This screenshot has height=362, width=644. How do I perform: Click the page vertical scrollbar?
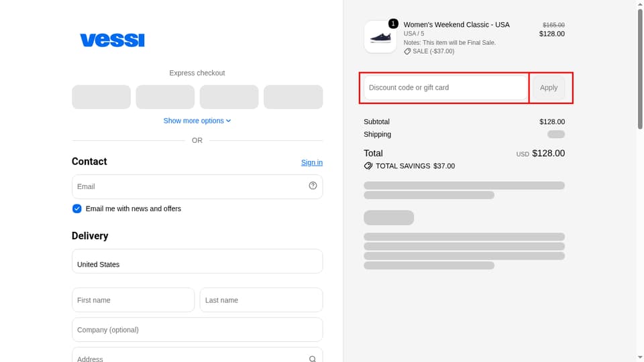coord(640,70)
